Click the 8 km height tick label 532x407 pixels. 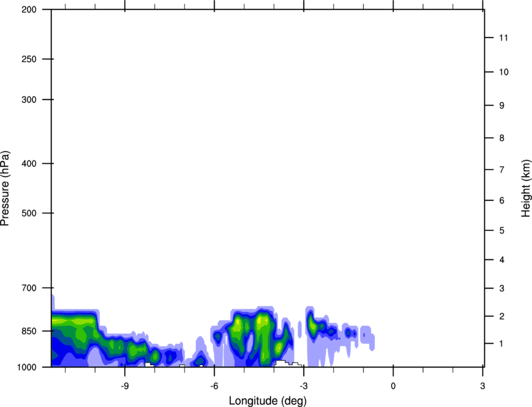coord(501,138)
